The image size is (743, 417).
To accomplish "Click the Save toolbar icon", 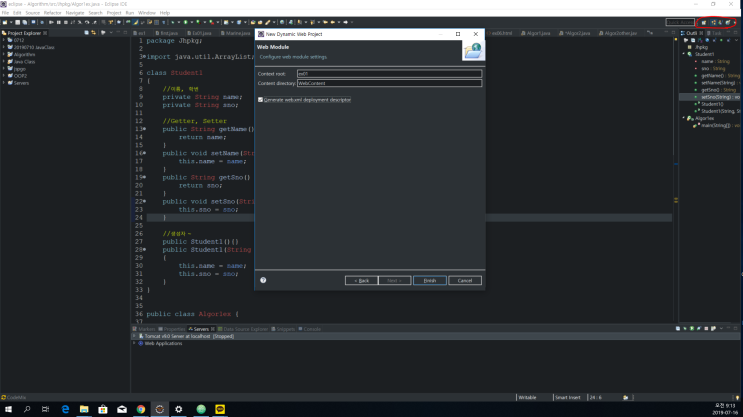I will point(18,22).
